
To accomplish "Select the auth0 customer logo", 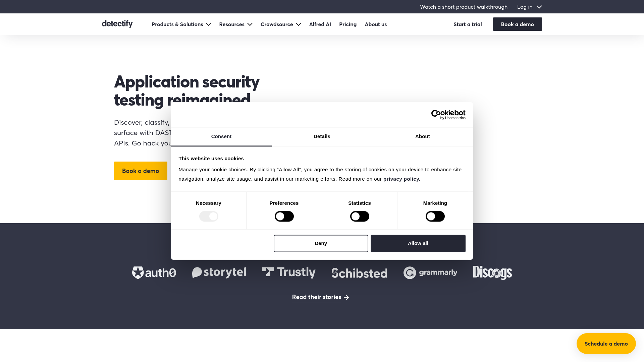I will click(x=154, y=273).
